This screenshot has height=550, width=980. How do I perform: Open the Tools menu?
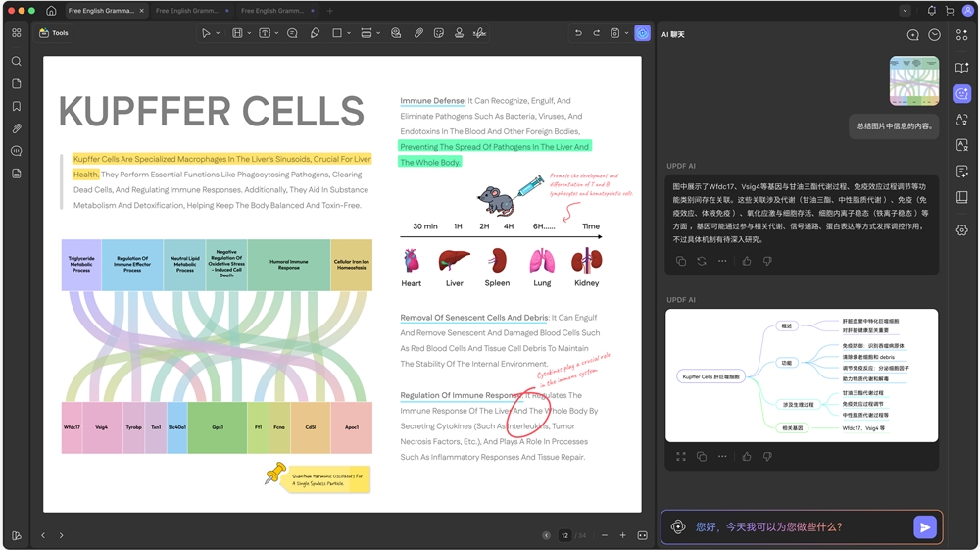[x=53, y=33]
